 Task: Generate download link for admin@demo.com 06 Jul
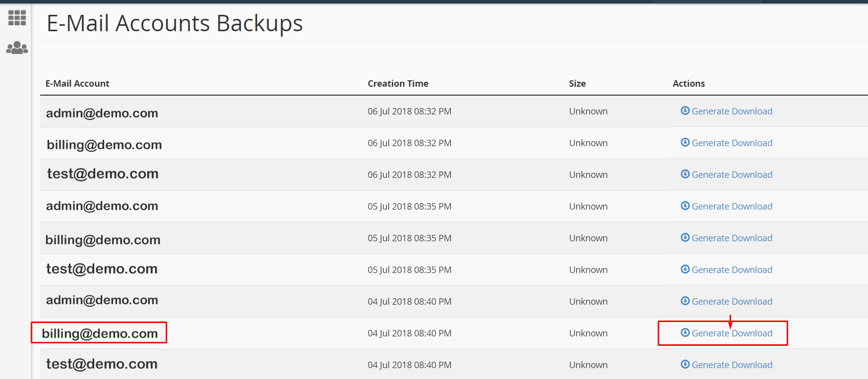pos(732,111)
